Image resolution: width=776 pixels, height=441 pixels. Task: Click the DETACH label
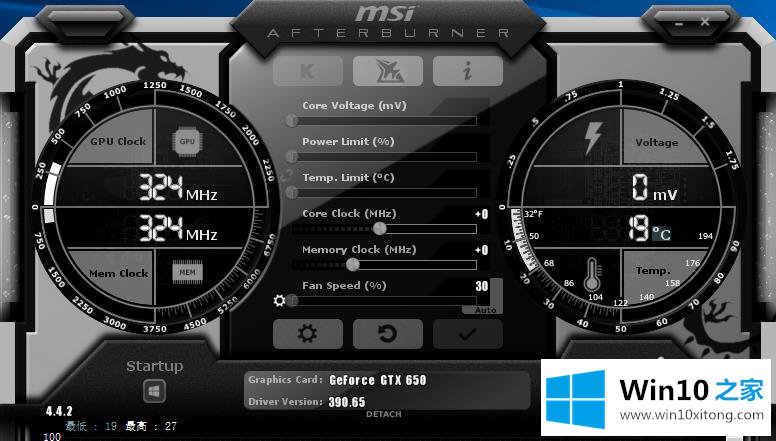(384, 414)
